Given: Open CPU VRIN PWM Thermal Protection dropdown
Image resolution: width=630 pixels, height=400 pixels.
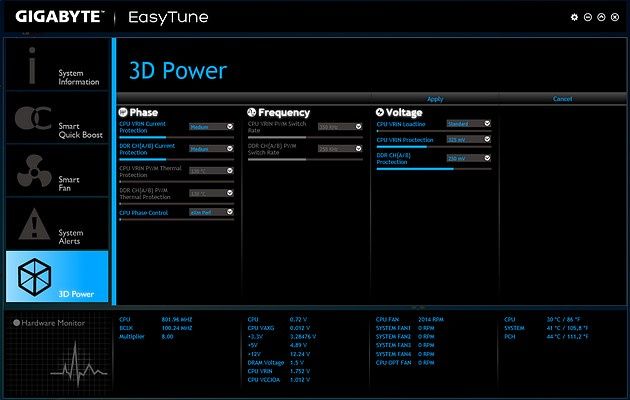Looking at the screenshot, I should click(211, 171).
